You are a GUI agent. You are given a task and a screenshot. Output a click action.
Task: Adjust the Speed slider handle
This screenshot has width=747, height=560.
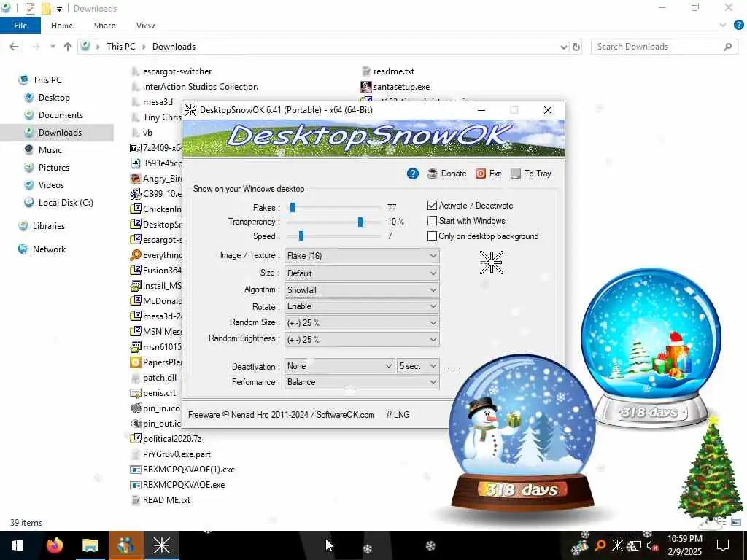click(301, 236)
